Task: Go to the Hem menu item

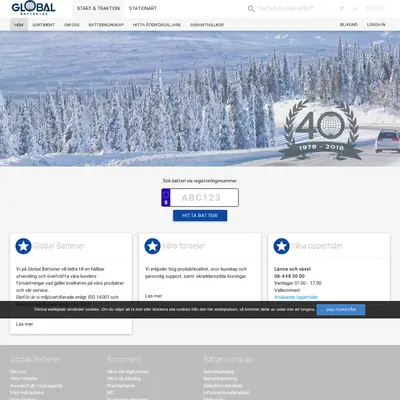Action: point(19,25)
